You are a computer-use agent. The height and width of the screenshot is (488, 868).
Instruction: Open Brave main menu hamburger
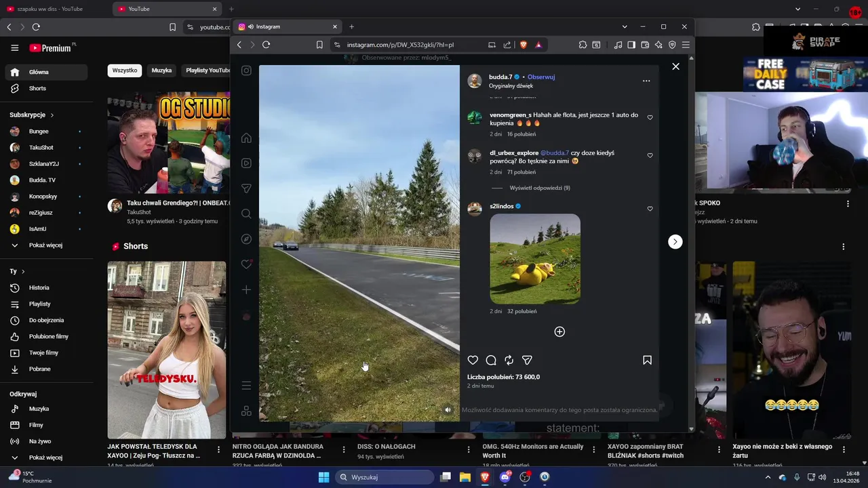click(686, 45)
